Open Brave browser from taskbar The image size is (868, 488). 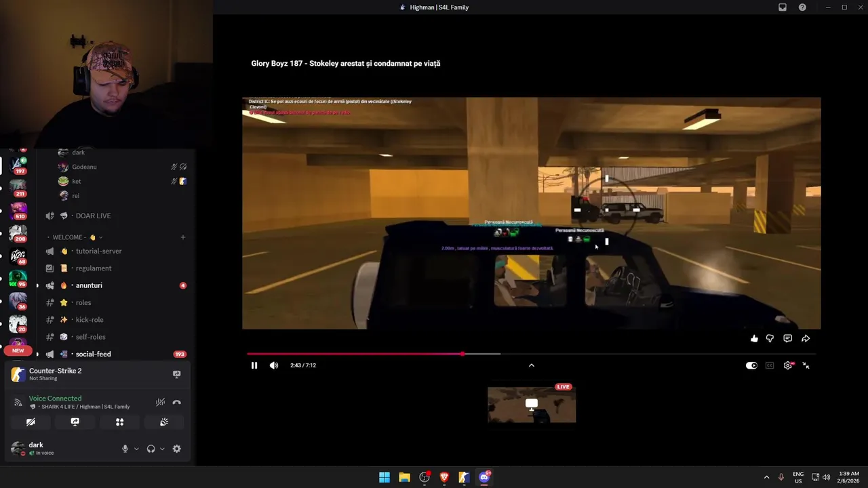click(x=444, y=477)
